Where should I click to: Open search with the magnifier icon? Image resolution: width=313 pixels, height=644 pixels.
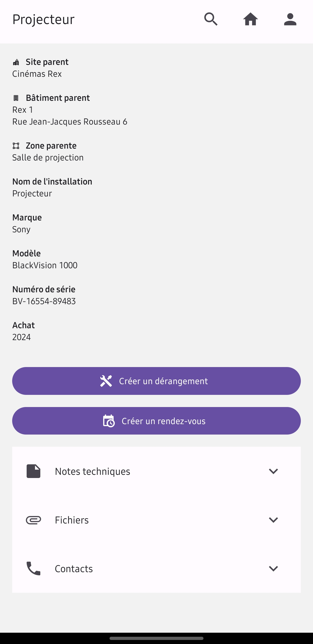(211, 19)
